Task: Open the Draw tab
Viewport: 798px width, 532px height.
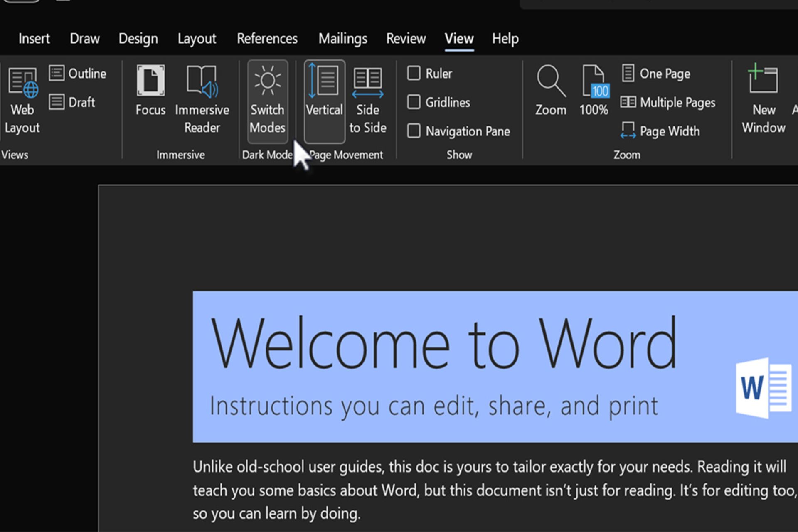Action: [85, 39]
